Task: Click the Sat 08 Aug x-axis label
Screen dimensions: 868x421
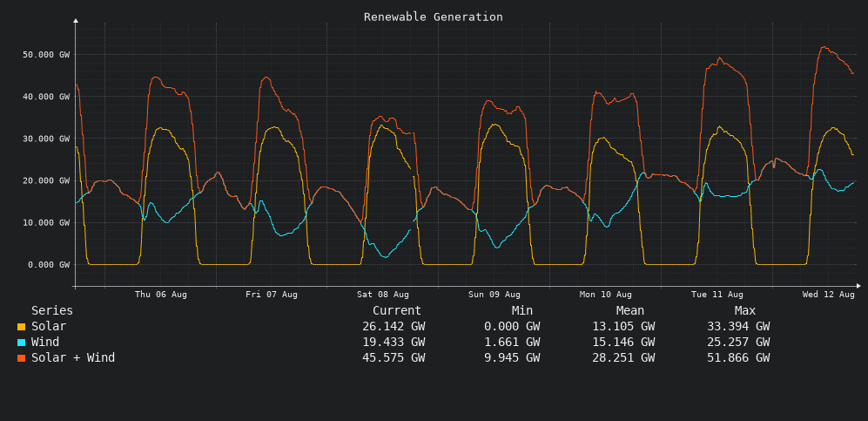Action: click(x=383, y=295)
